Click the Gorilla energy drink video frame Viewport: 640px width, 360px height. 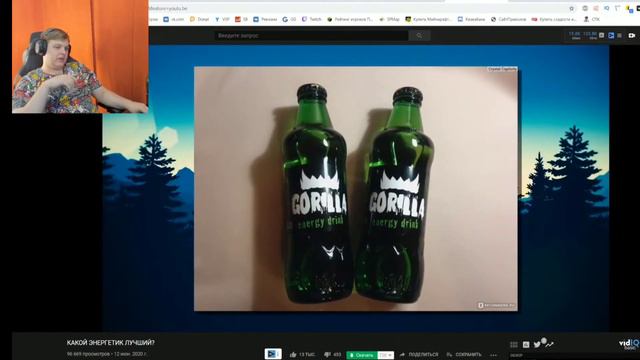click(x=356, y=189)
